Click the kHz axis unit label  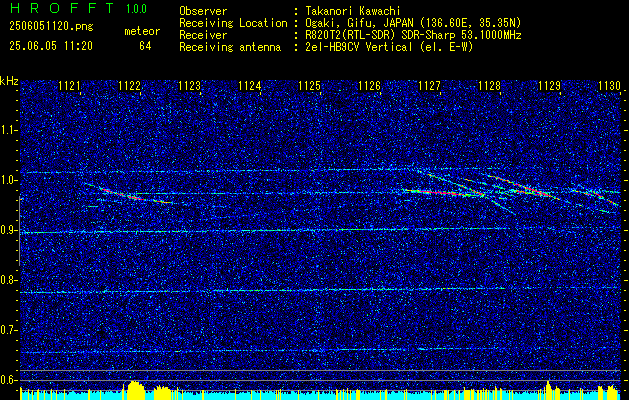tap(9, 81)
